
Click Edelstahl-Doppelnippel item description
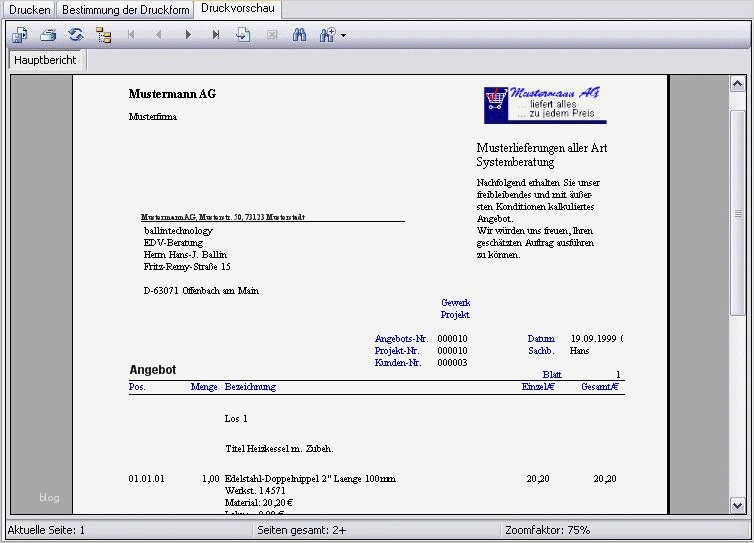pos(310,479)
